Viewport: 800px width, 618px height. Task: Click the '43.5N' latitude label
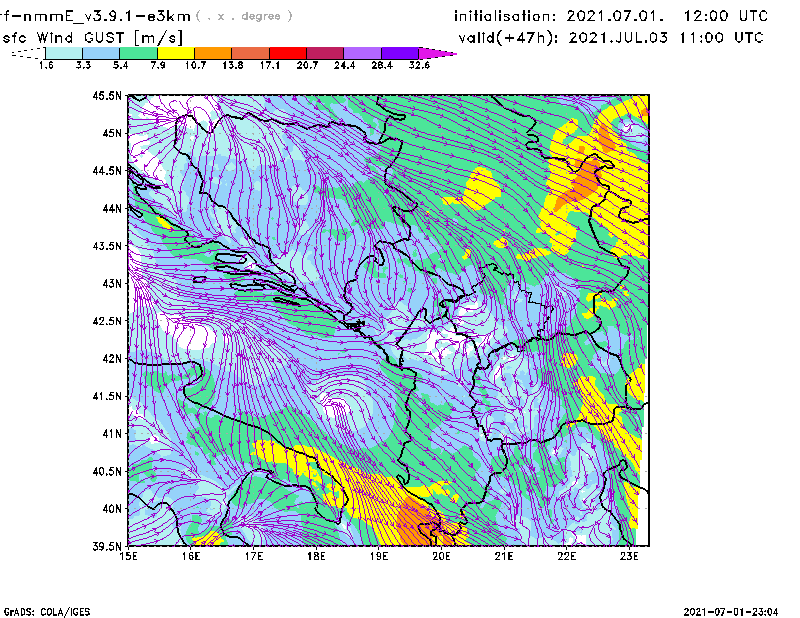pos(107,246)
